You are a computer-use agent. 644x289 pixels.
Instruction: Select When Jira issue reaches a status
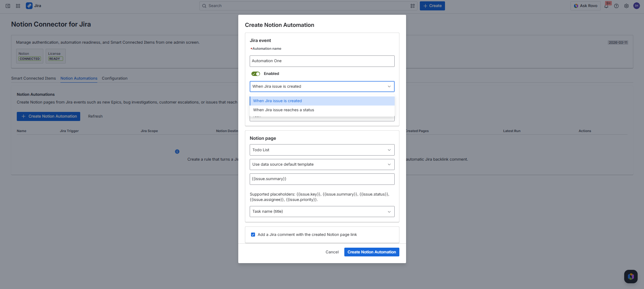tap(322, 110)
